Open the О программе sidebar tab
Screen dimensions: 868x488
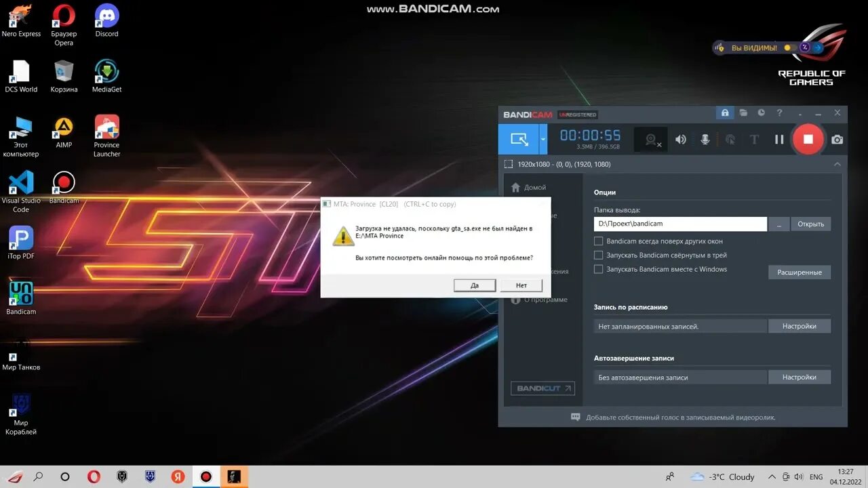click(540, 300)
